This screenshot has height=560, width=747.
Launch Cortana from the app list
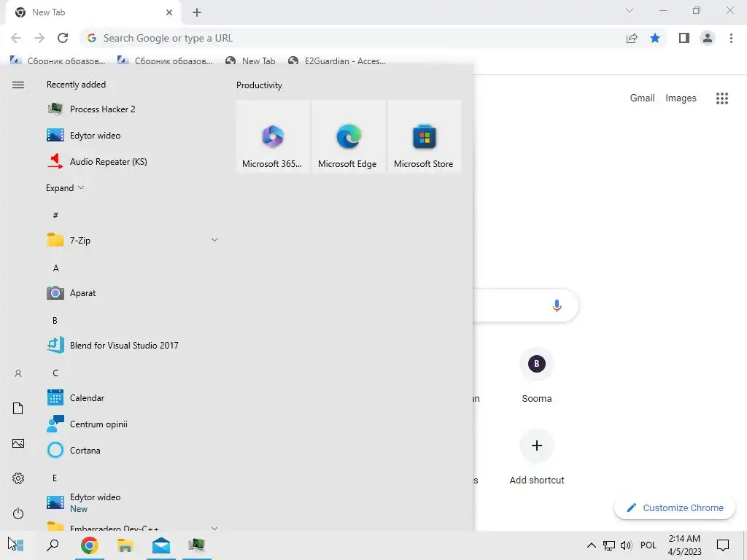pyautogui.click(x=133, y=450)
